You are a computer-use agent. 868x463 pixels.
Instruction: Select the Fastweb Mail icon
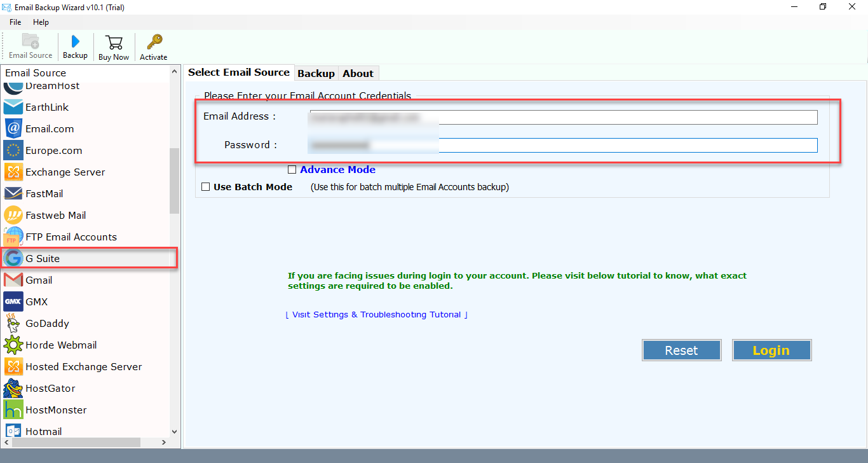pos(13,216)
